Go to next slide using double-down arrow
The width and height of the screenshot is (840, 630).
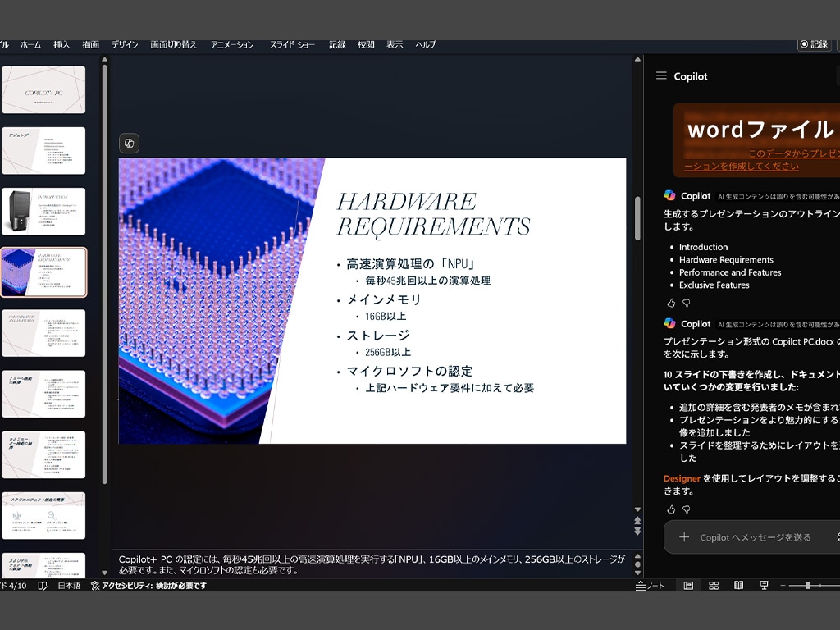[x=637, y=531]
